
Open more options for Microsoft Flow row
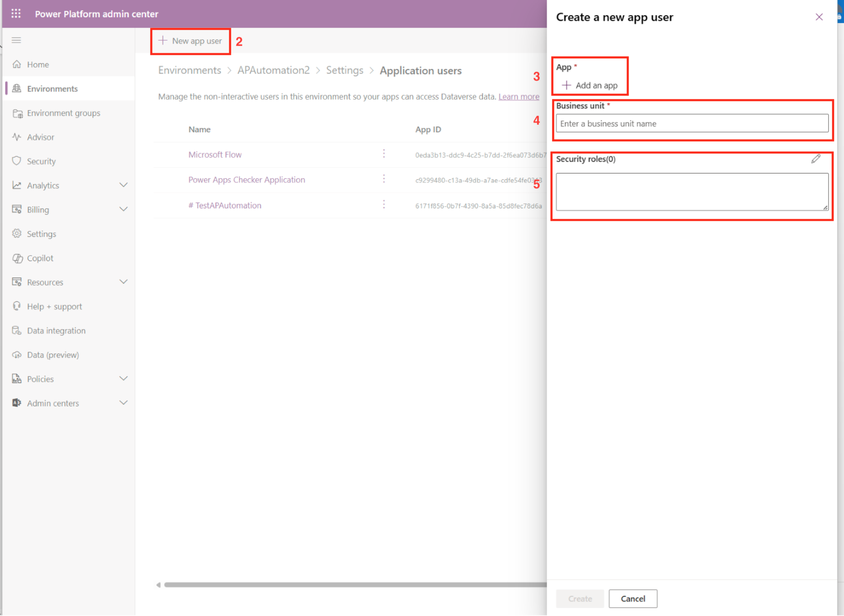[383, 154]
